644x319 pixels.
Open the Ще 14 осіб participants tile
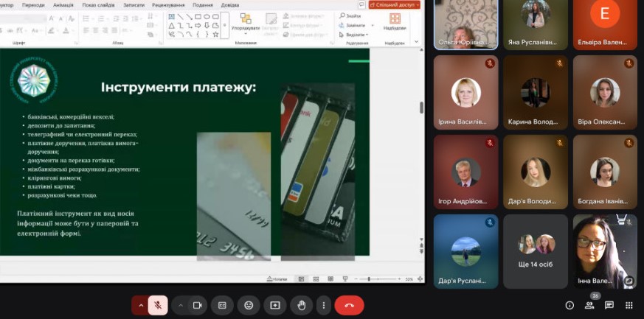click(536, 250)
